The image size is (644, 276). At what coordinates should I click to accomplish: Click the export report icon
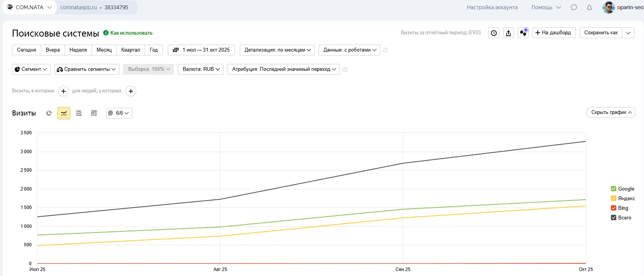(509, 33)
